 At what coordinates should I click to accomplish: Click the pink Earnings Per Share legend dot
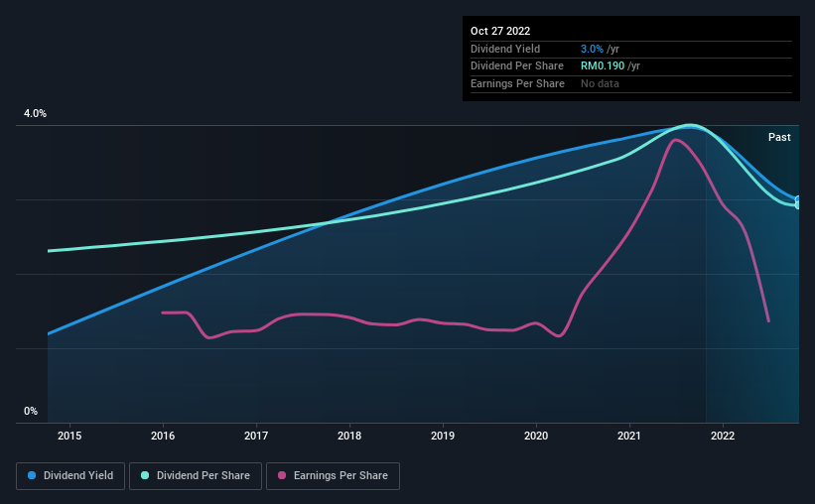tap(282, 476)
